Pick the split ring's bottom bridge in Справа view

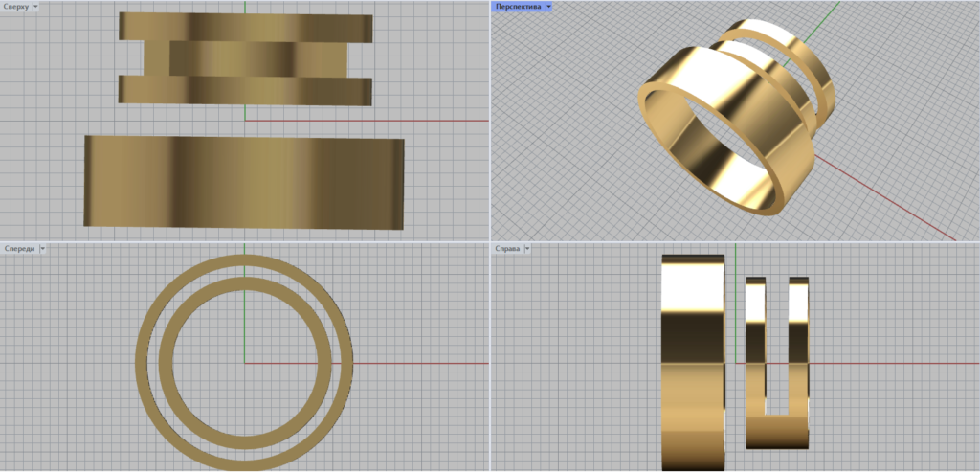point(777,431)
